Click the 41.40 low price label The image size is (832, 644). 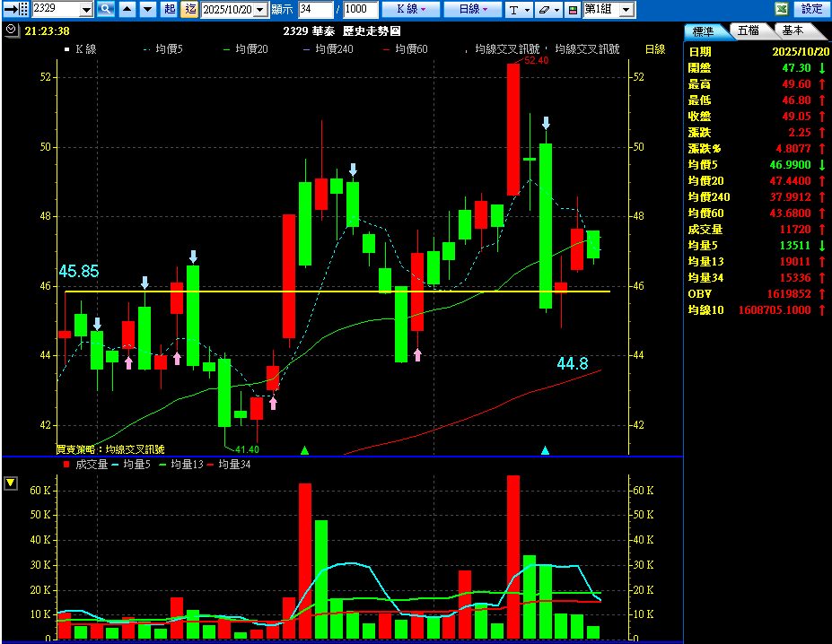pos(247,449)
